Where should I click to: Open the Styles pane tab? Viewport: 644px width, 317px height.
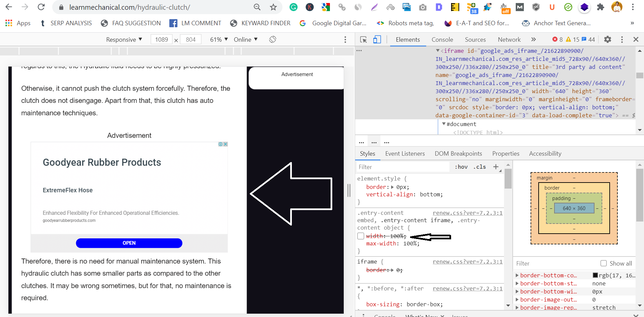point(367,154)
